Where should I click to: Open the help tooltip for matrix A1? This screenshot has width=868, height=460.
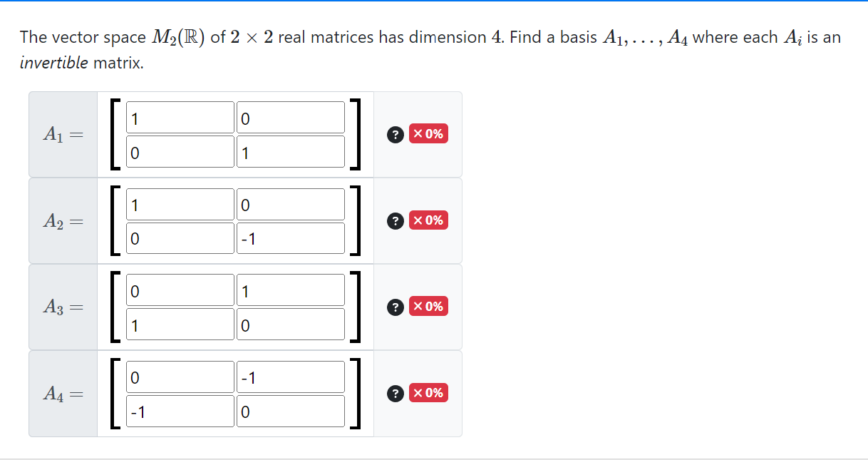click(x=396, y=134)
